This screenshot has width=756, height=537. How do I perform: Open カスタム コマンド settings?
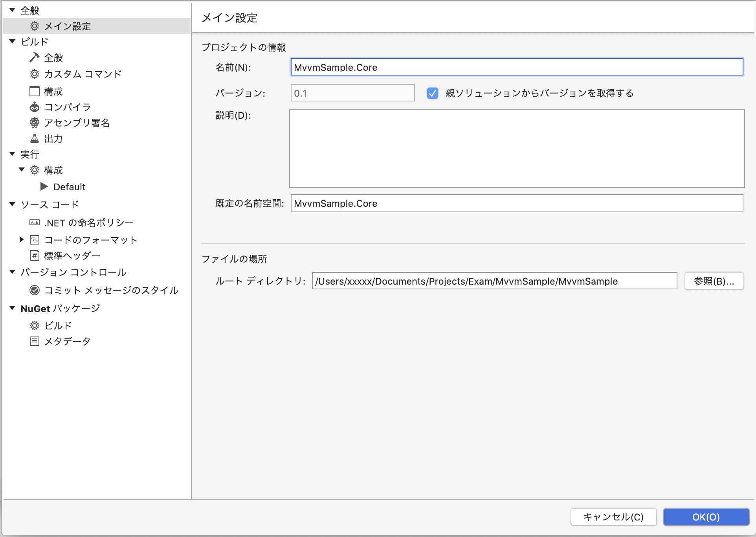[83, 74]
